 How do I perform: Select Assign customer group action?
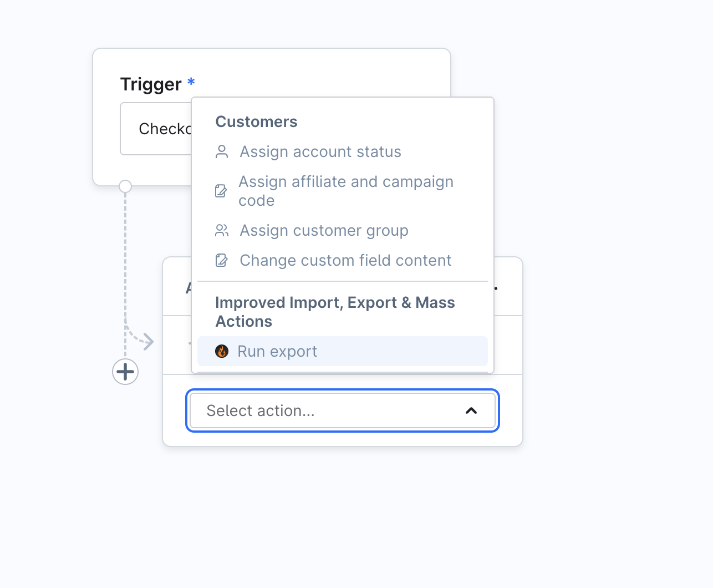[x=324, y=230]
